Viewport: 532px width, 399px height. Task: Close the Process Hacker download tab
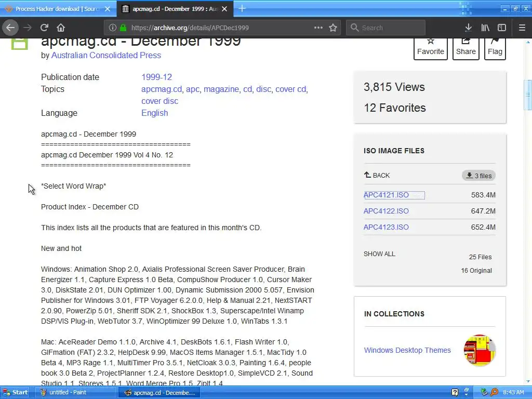coord(108,9)
